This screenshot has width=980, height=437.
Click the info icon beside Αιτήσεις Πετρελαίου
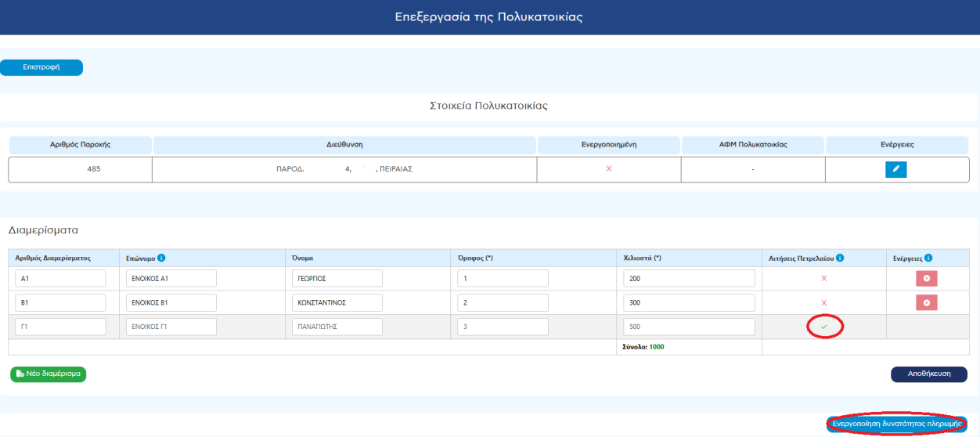pos(839,258)
